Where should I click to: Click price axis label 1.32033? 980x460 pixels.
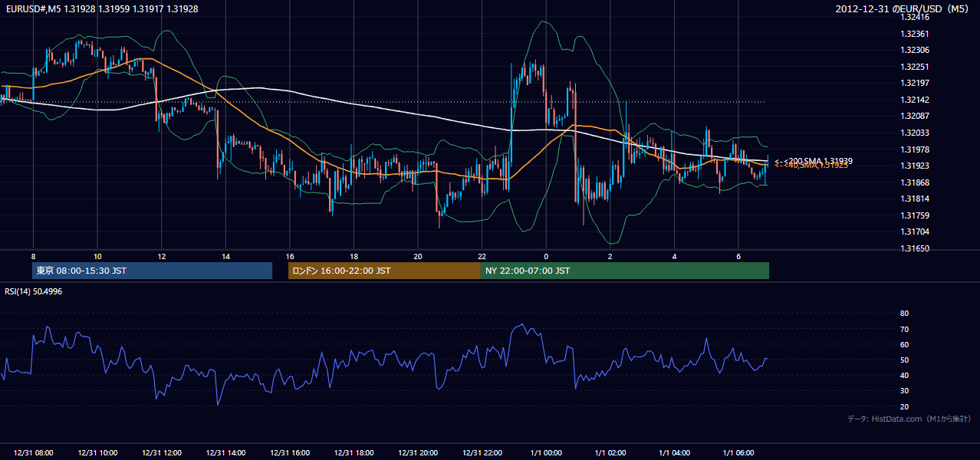(x=915, y=133)
